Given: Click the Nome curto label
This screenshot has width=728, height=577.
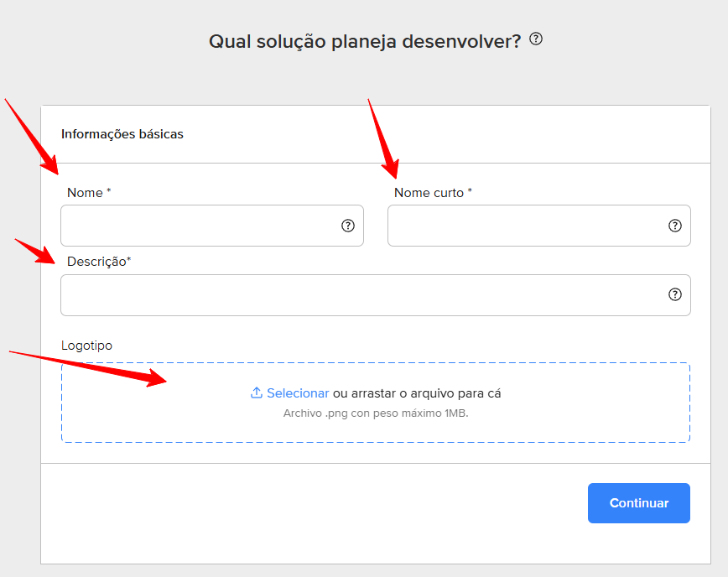Looking at the screenshot, I should pyautogui.click(x=429, y=193).
